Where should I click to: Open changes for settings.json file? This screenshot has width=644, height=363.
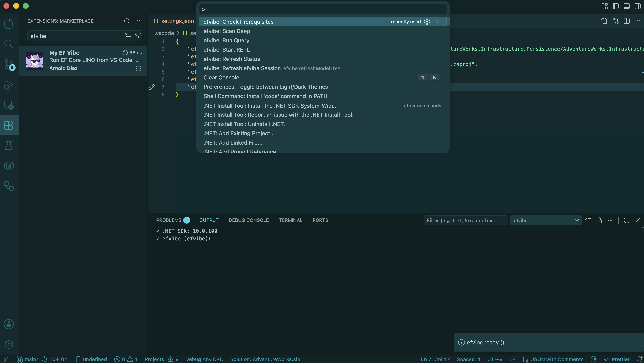616,21
